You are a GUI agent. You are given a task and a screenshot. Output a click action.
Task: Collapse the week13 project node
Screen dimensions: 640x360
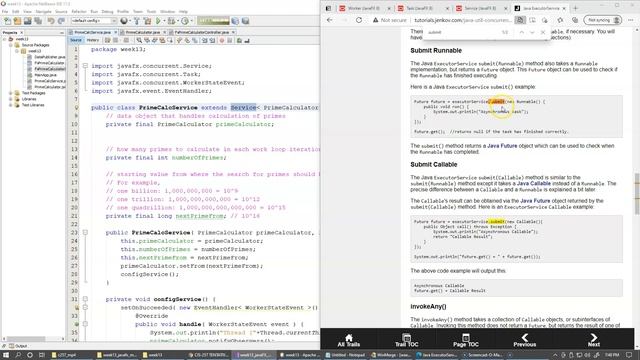[x=5, y=39]
